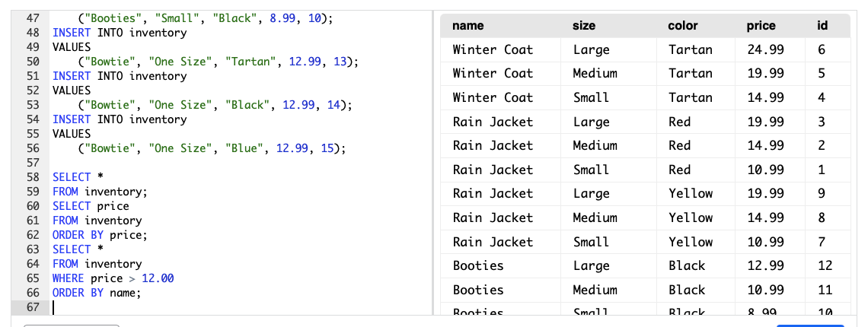868x327 pixels.
Task: Click the "size" column header
Action: point(583,26)
